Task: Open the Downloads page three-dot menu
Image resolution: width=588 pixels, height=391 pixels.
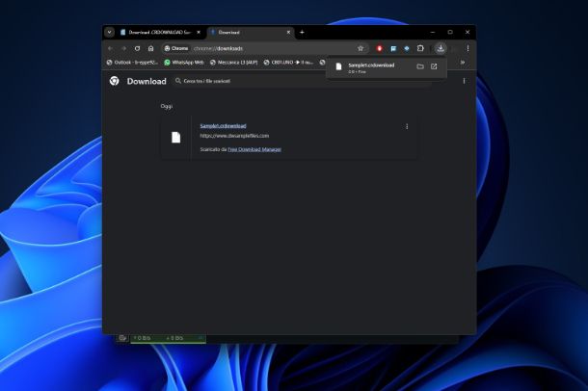Action: [x=464, y=81]
